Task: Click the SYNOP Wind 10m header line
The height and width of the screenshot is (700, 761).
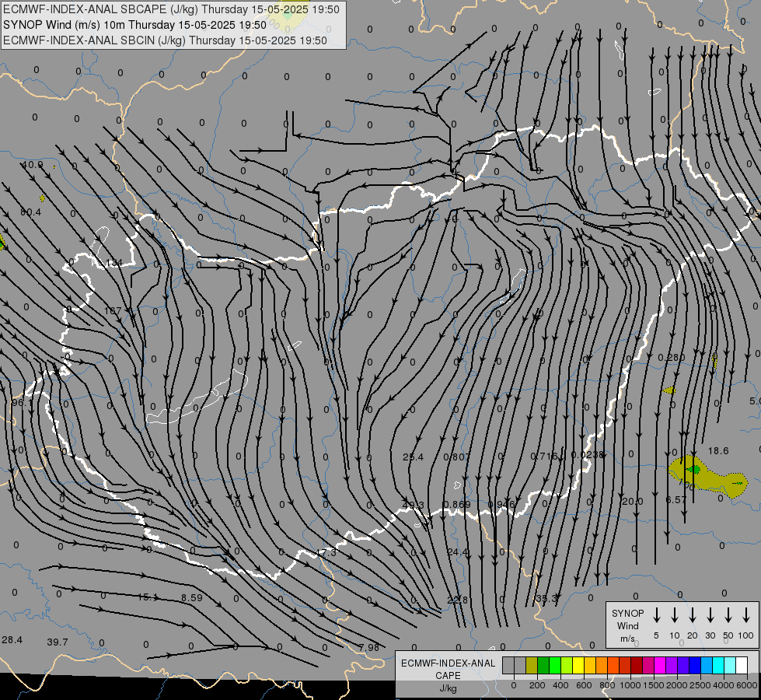Action: click(x=135, y=25)
